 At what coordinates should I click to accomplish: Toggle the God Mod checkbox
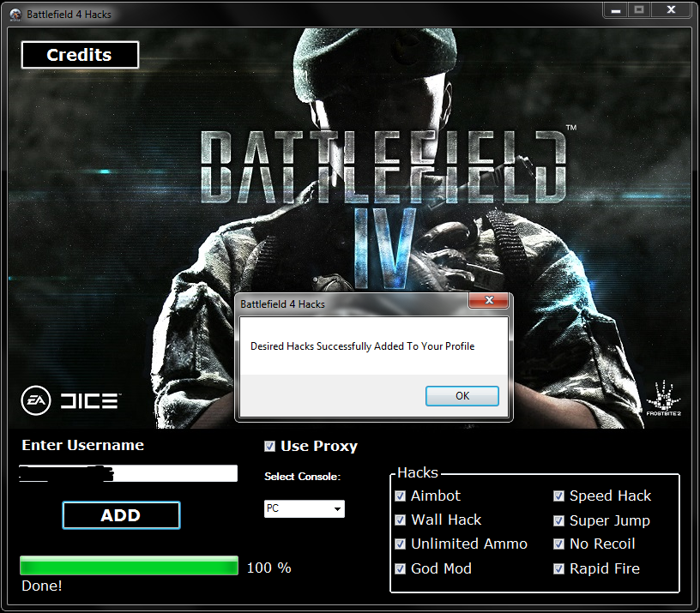401,568
